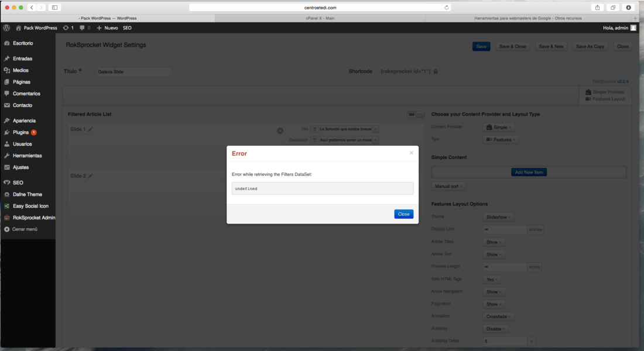Viewport: 644px width, 351px height.
Task: Open Animation Crossfade dropdown
Action: pyautogui.click(x=498, y=316)
